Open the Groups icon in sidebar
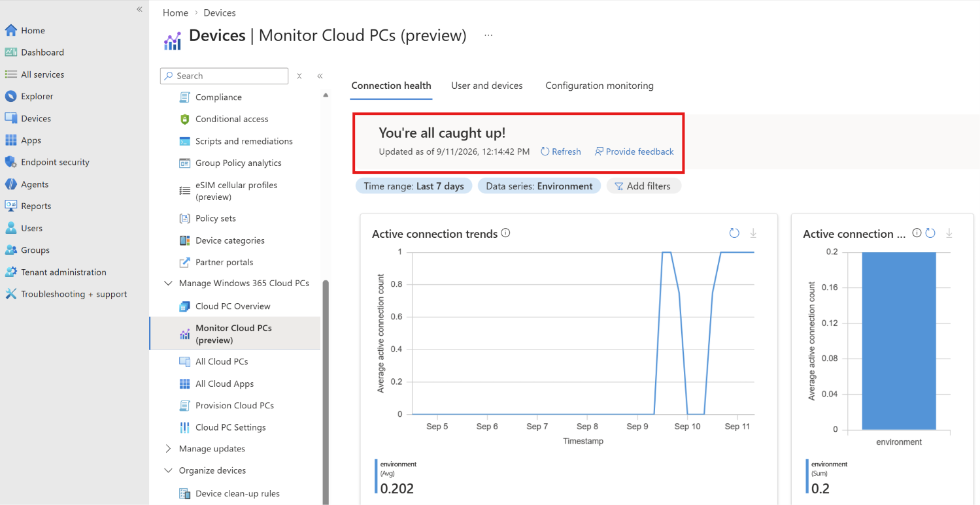This screenshot has height=505, width=980. pos(10,250)
